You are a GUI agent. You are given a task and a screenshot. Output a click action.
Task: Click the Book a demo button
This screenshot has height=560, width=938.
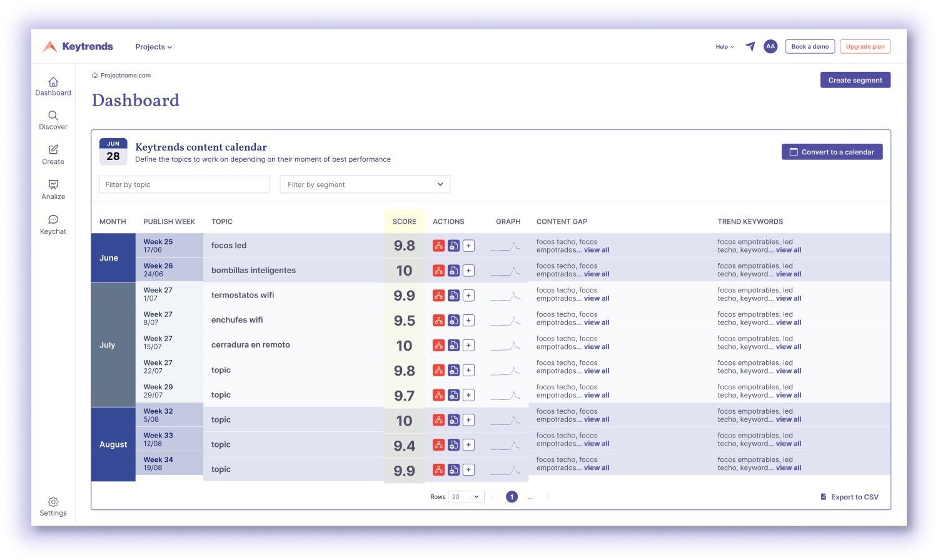pyautogui.click(x=810, y=46)
